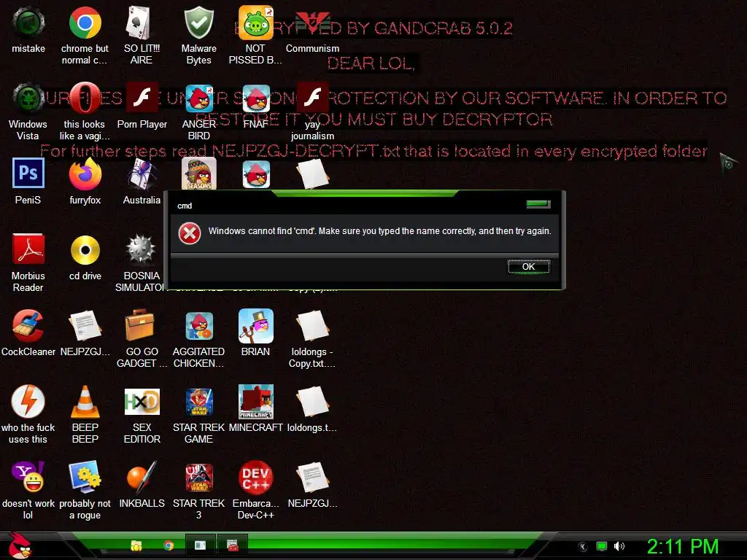Launch the 'INKBALLS' game icon
Screen dimensions: 747x560
point(142,484)
